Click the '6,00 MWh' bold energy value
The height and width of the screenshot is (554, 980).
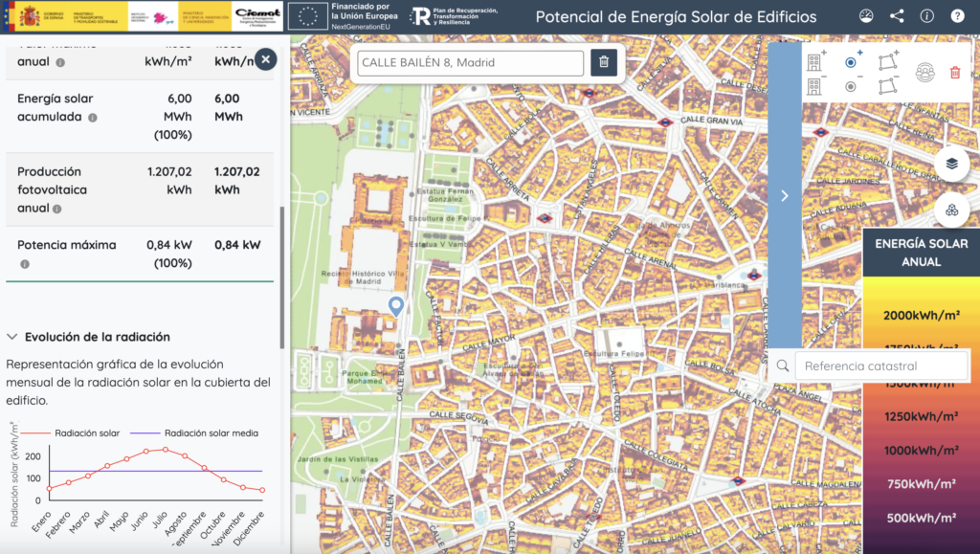[229, 107]
